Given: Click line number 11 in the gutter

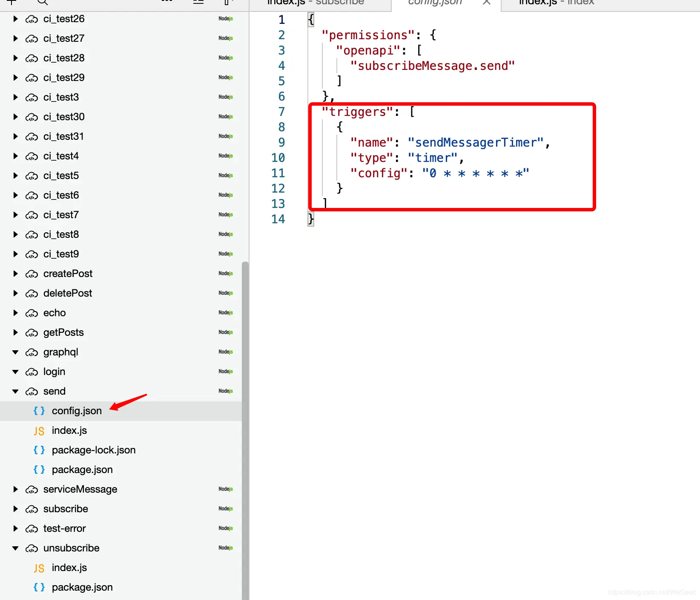Looking at the screenshot, I should coord(278,173).
